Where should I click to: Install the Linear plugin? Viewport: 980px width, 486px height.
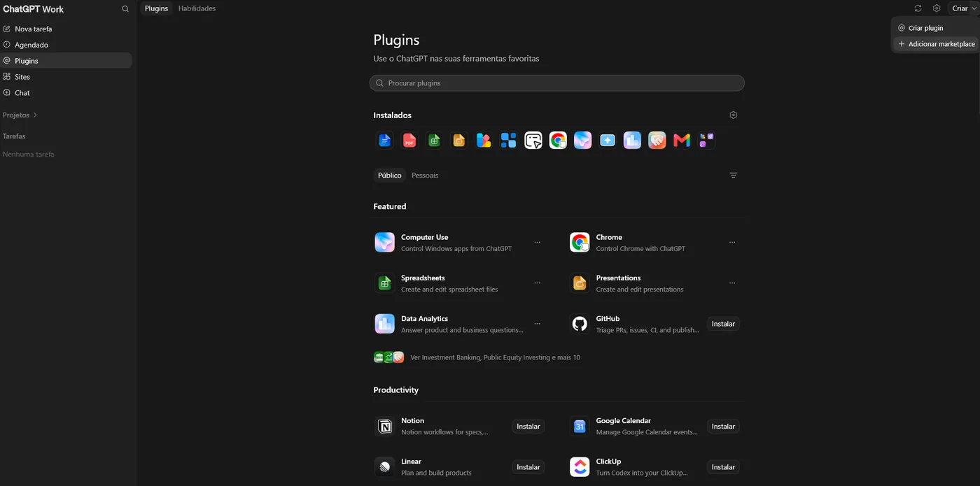tap(528, 467)
